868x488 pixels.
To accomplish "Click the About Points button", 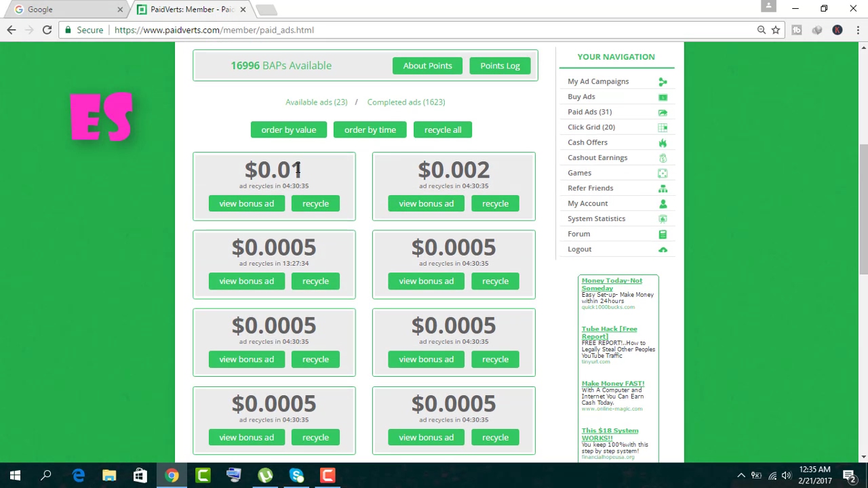I will (427, 66).
